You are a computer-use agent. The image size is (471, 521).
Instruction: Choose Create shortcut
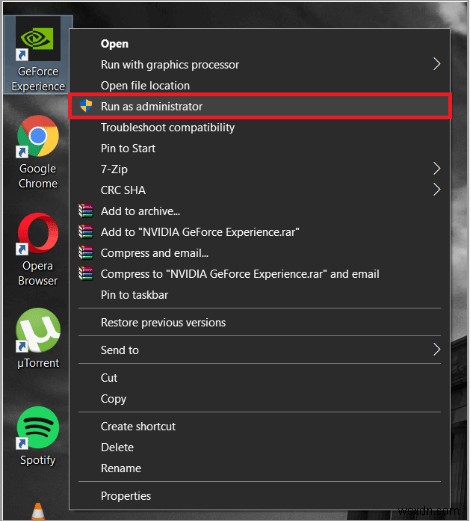[x=260, y=427]
